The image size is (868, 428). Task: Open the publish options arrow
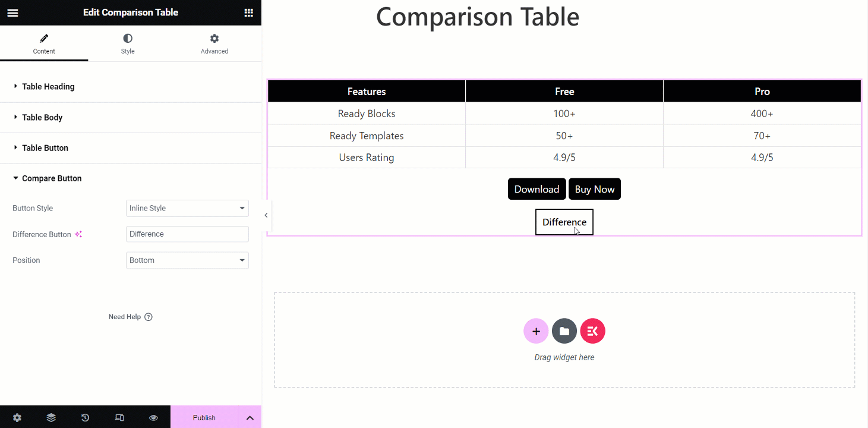pos(250,418)
